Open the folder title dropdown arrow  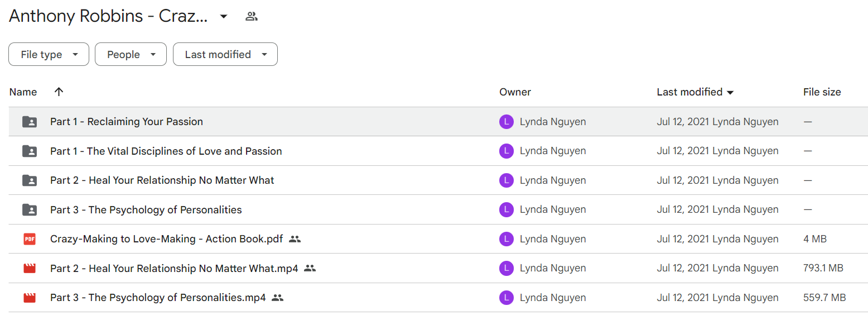[x=224, y=17]
